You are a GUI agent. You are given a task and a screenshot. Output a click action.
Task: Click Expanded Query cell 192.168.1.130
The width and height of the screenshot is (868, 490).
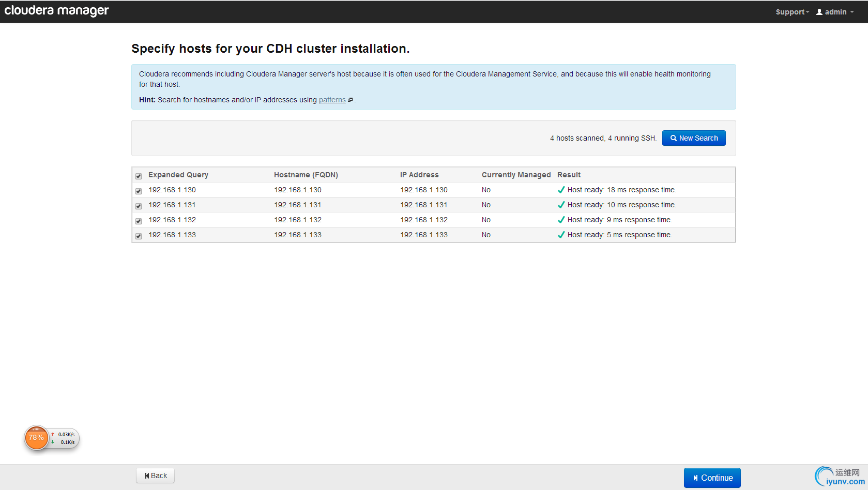pos(172,190)
